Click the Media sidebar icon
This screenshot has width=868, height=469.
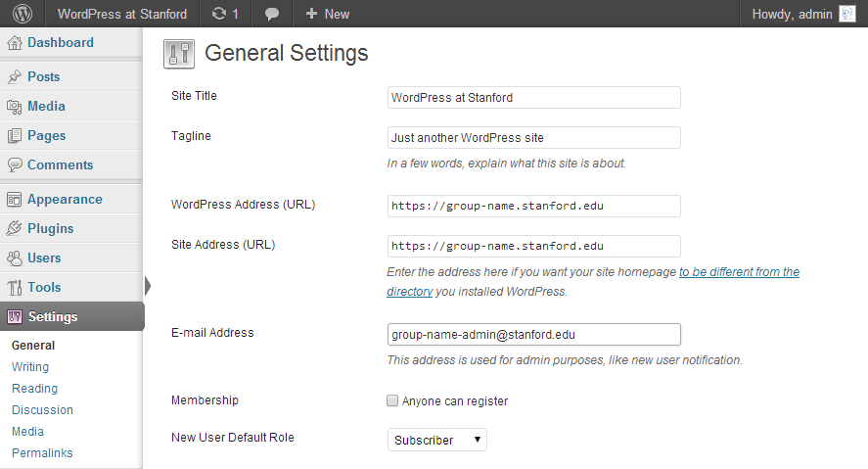15,107
